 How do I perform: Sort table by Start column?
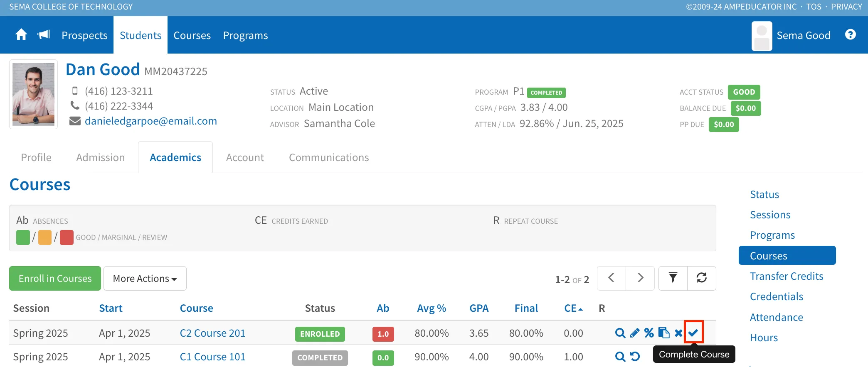(111, 308)
